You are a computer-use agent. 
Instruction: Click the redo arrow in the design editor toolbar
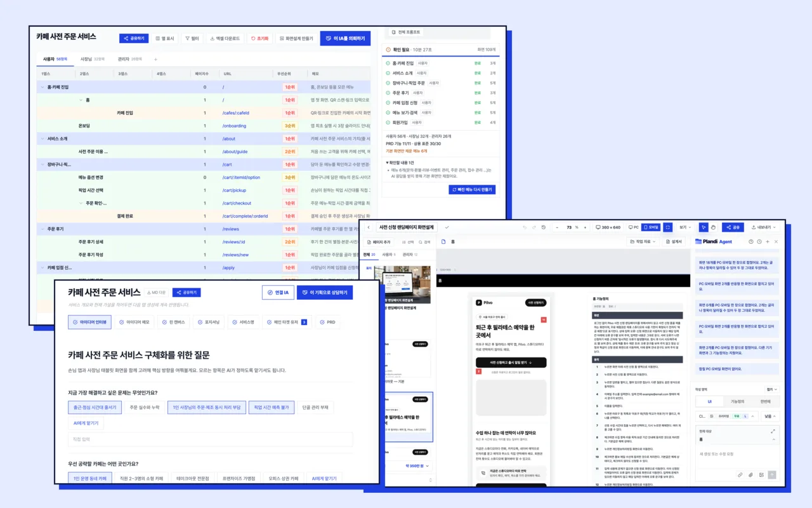[534, 227]
